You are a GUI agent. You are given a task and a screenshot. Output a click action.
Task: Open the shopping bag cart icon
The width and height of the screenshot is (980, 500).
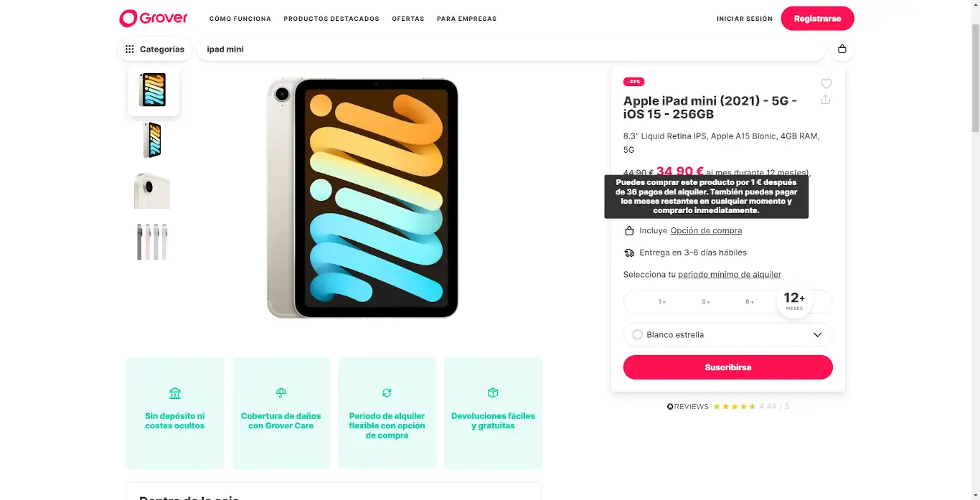pyautogui.click(x=842, y=49)
